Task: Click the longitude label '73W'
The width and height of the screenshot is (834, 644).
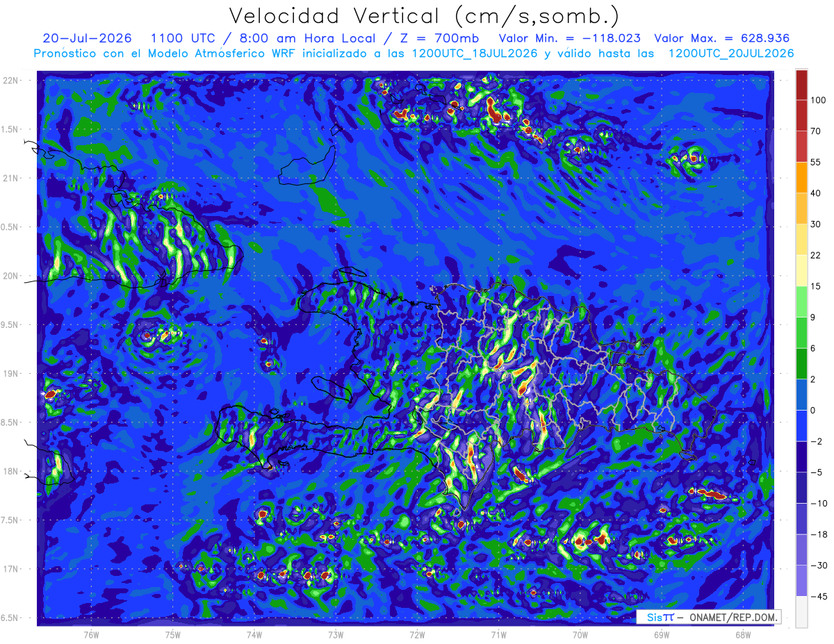Action: [x=336, y=634]
